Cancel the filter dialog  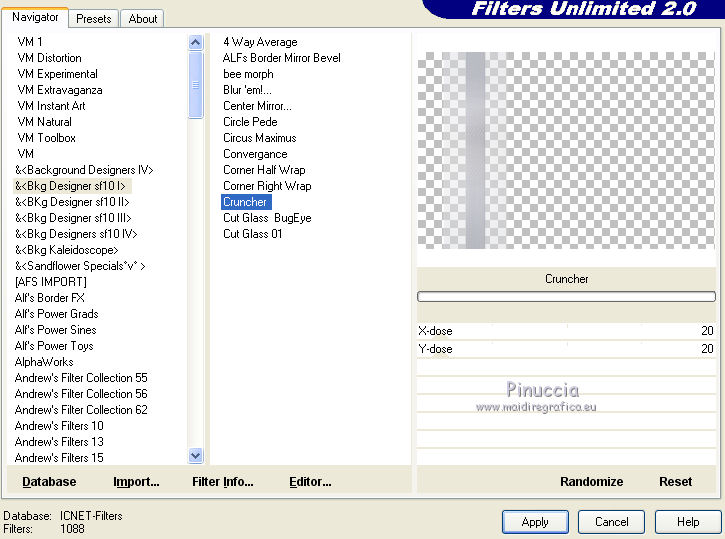tap(611, 522)
